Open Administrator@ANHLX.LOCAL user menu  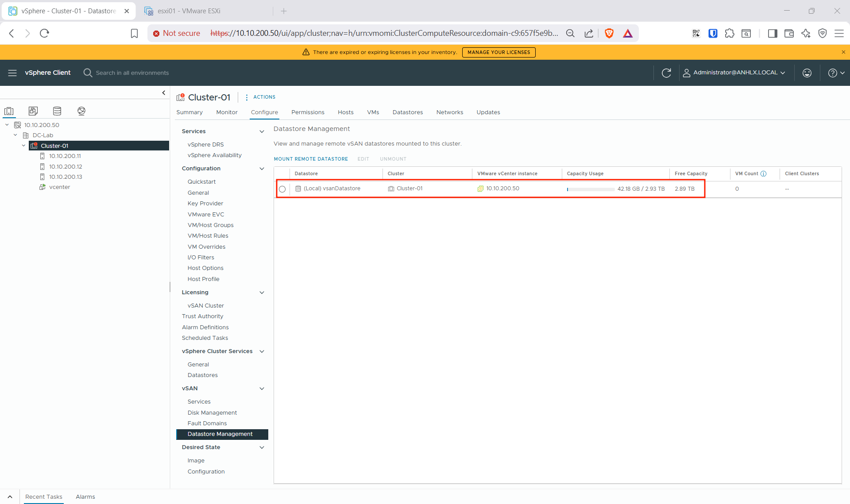click(x=734, y=73)
